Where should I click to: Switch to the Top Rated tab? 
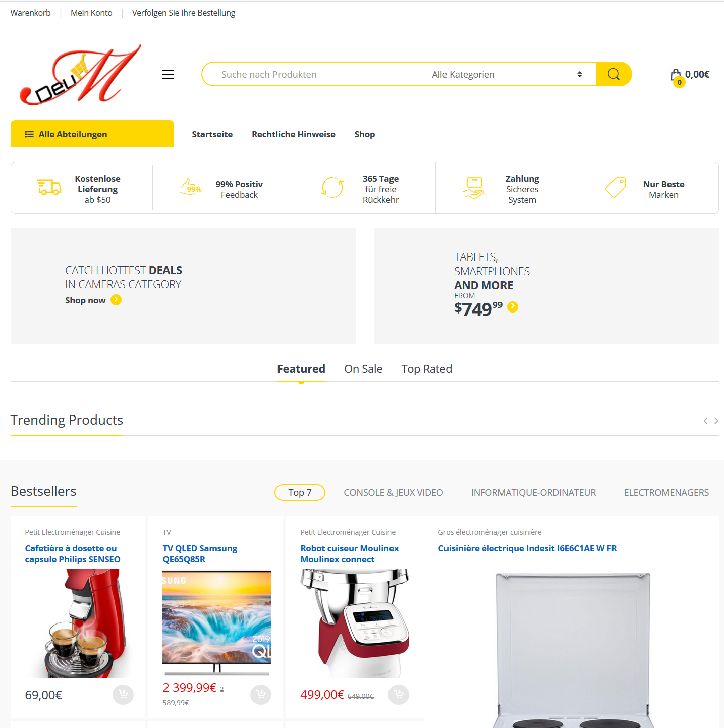427,369
